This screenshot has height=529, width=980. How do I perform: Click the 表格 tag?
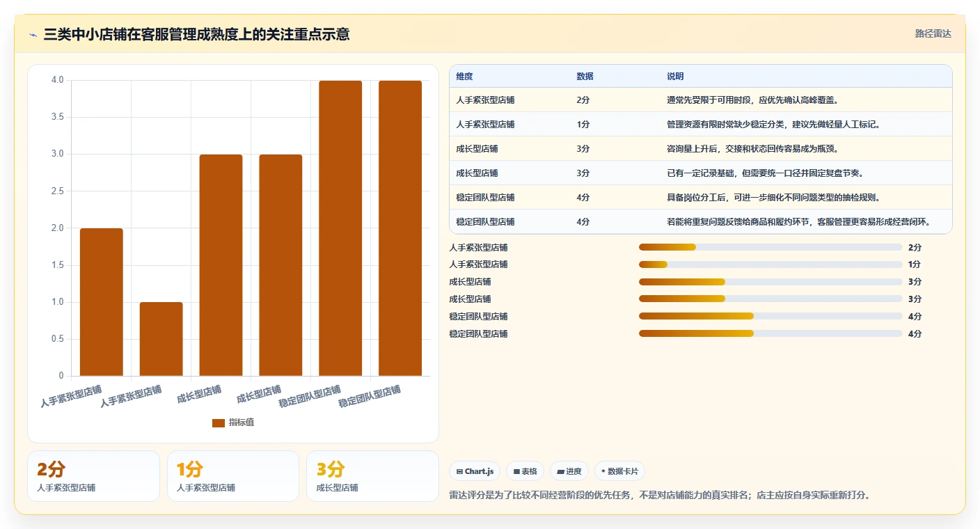525,471
